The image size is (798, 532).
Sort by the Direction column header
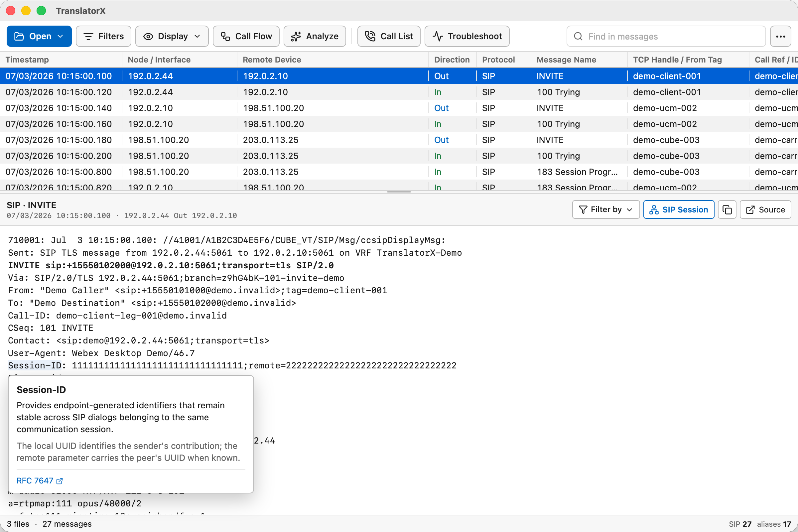(x=452, y=60)
